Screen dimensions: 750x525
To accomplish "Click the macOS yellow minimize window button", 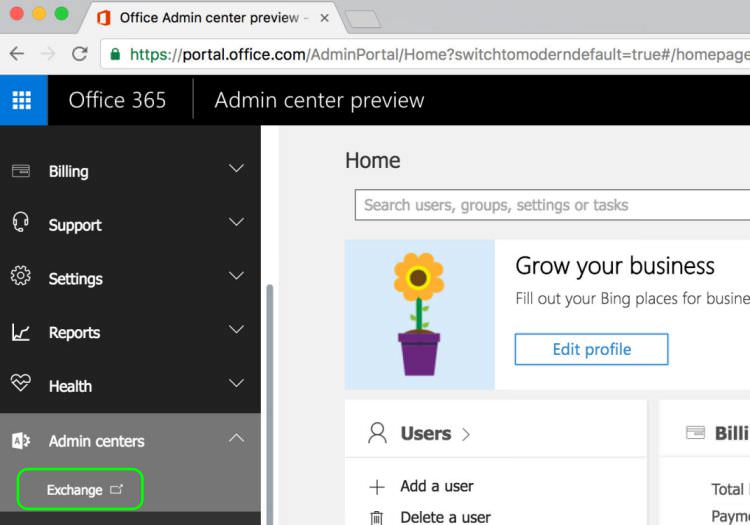I will click(39, 13).
